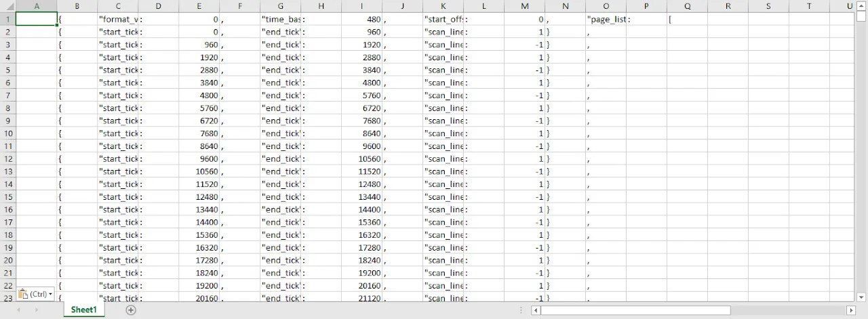Click the tab bar splitter handle dots
Image resolution: width=868 pixels, height=319 pixels.
pos(520,310)
